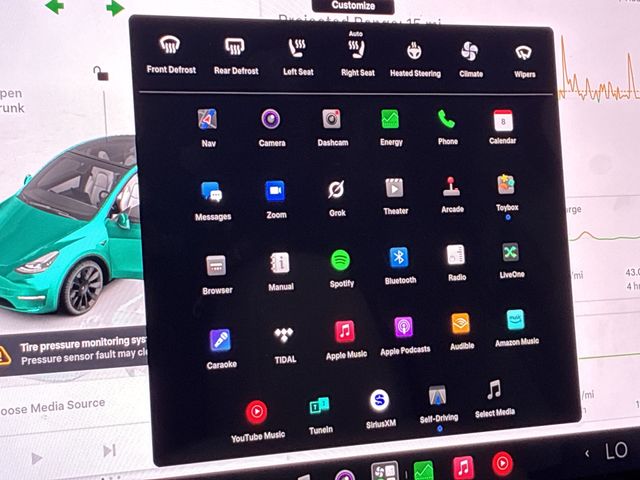Click the green right arrow
Screen dimensions: 640x480
click(x=115, y=8)
